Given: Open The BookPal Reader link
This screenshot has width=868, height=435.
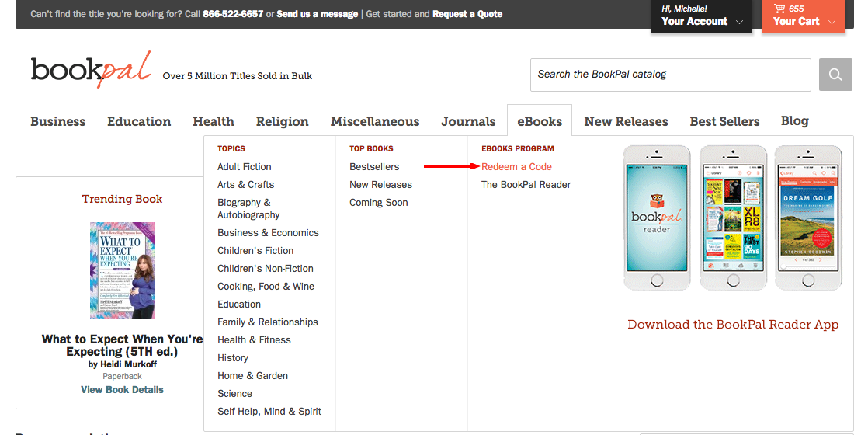Looking at the screenshot, I should click(x=526, y=185).
